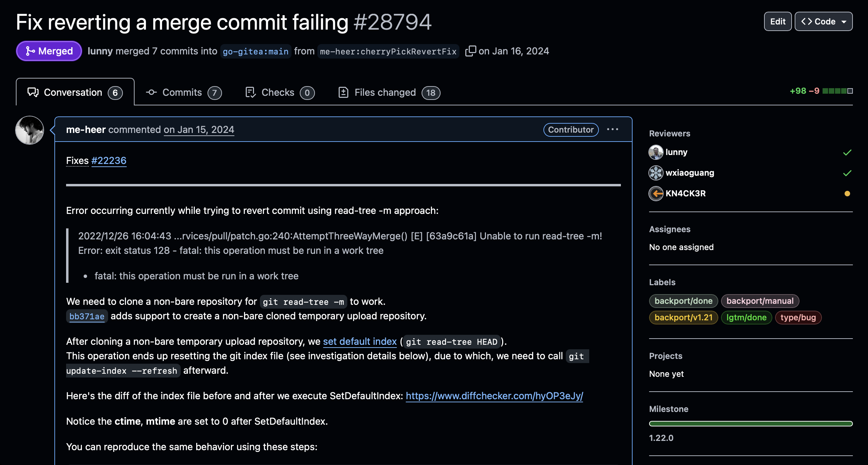This screenshot has height=465, width=868.
Task: Click the Commits tab commit icon
Action: (152, 92)
